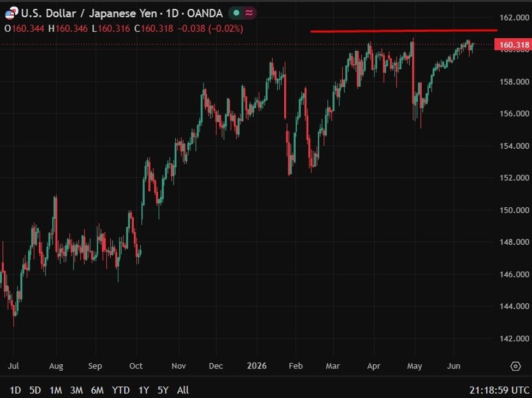Viewport: 532px width, 398px height.
Task: Click the Apr label on time axis
Action: (x=374, y=366)
